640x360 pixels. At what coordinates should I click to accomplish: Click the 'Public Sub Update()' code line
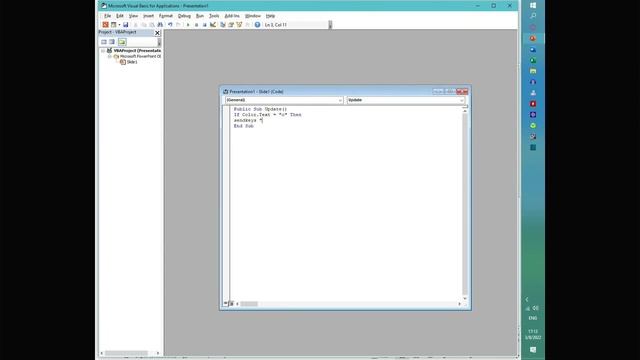coord(260,109)
